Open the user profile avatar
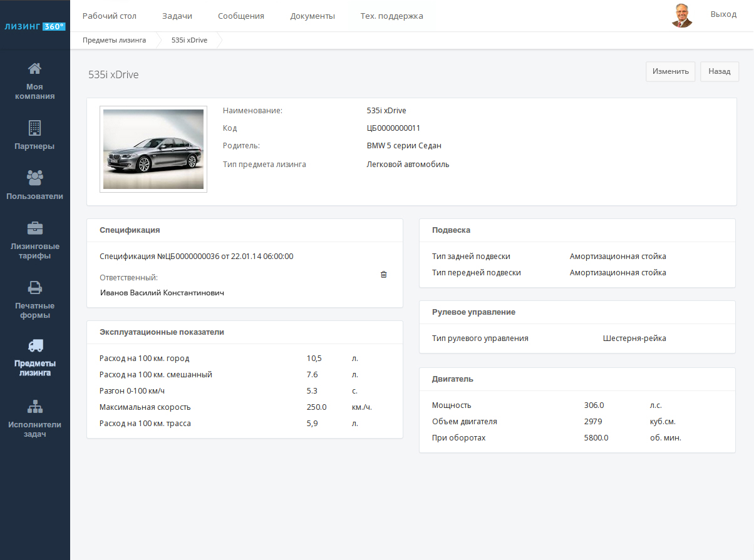Screen dimensions: 754x560 [x=682, y=16]
